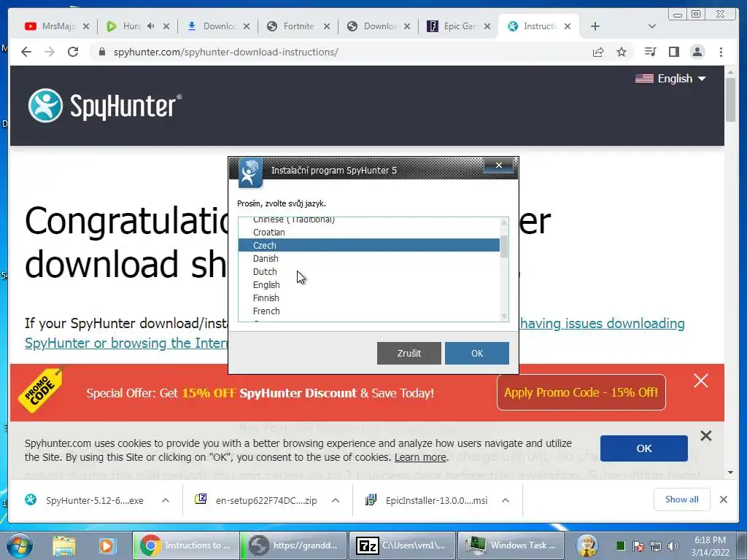Select Danish in the language list
Viewport: 747px width, 560px height.
click(368, 259)
